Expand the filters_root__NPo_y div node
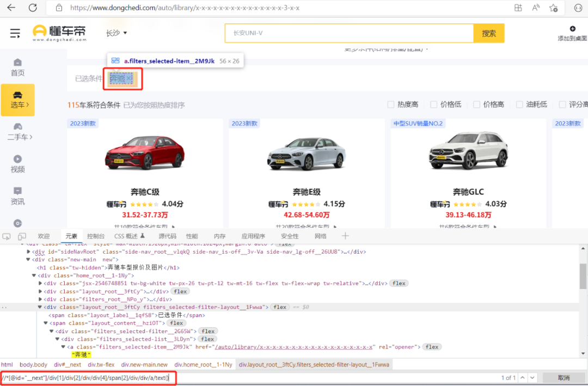Image resolution: width=588 pixels, height=386 pixels. point(40,299)
